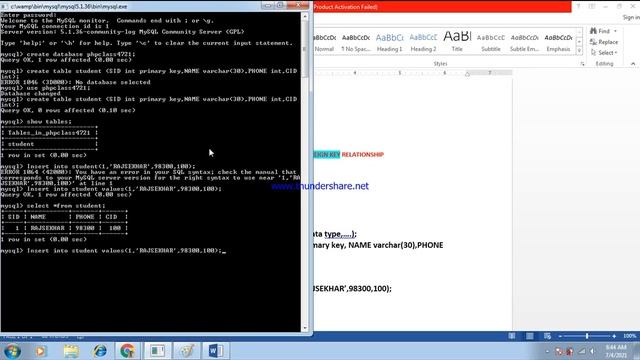Open Windows Media Player from the taskbar
This screenshot has height=360, width=640.
(x=41, y=351)
